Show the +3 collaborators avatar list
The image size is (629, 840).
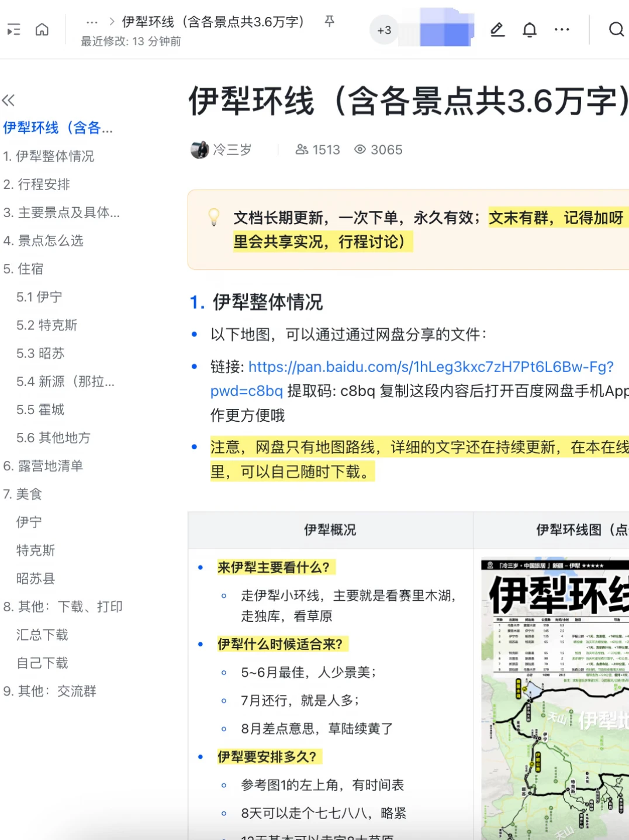384,30
